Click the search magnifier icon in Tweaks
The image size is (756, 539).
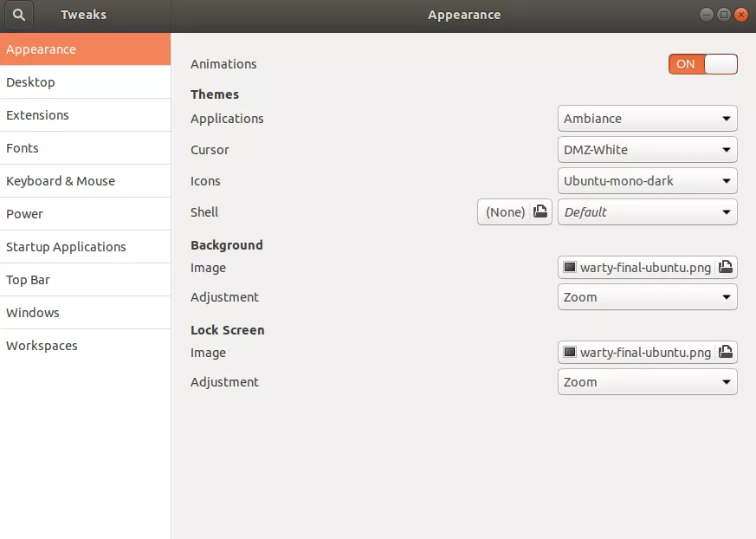click(19, 15)
